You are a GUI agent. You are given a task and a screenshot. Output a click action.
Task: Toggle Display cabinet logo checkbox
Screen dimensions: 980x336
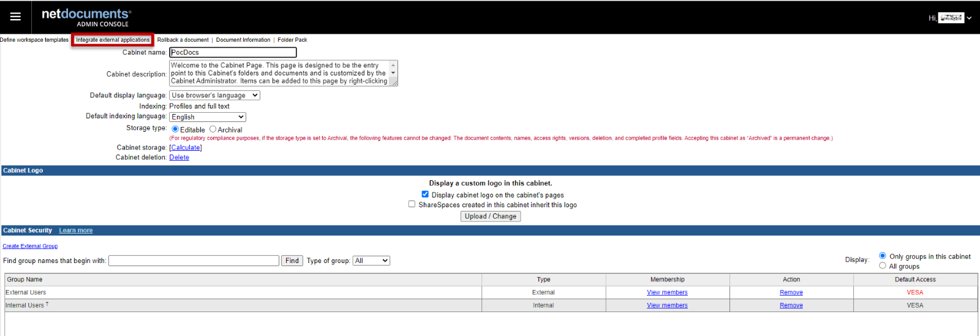pyautogui.click(x=425, y=194)
